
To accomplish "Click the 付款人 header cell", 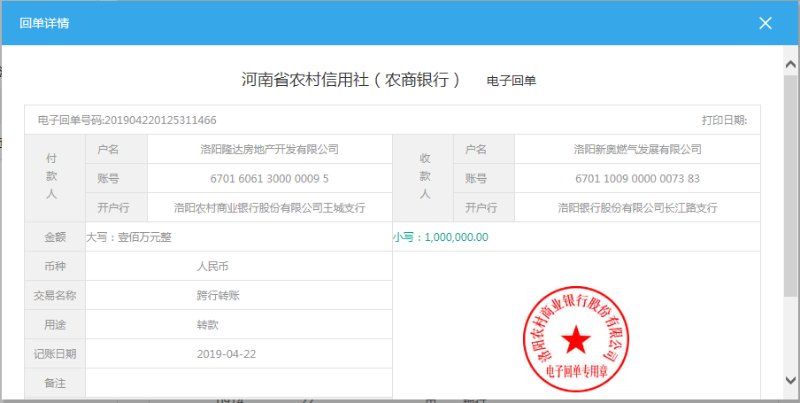I will pyautogui.click(x=55, y=178).
